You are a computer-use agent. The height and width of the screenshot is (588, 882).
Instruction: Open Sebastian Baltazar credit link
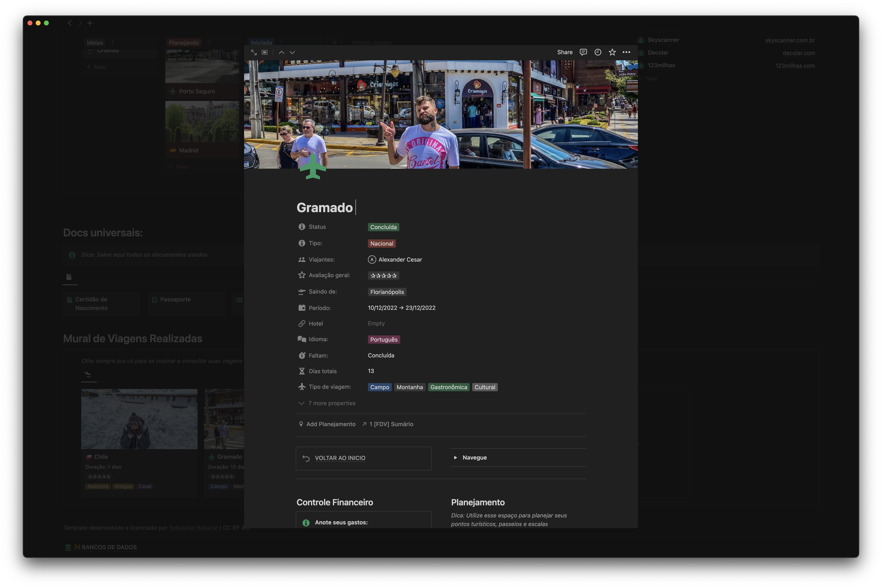pyautogui.click(x=193, y=528)
